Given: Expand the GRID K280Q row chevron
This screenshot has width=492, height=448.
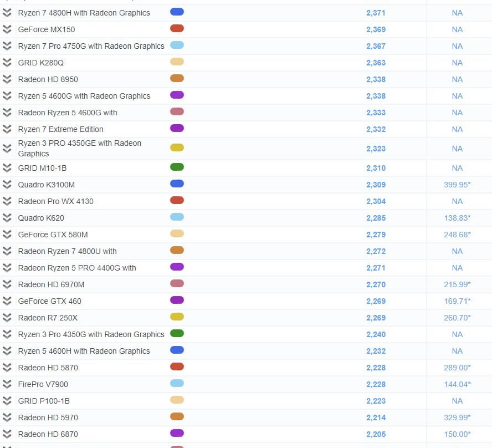Looking at the screenshot, I should pyautogui.click(x=7, y=63).
